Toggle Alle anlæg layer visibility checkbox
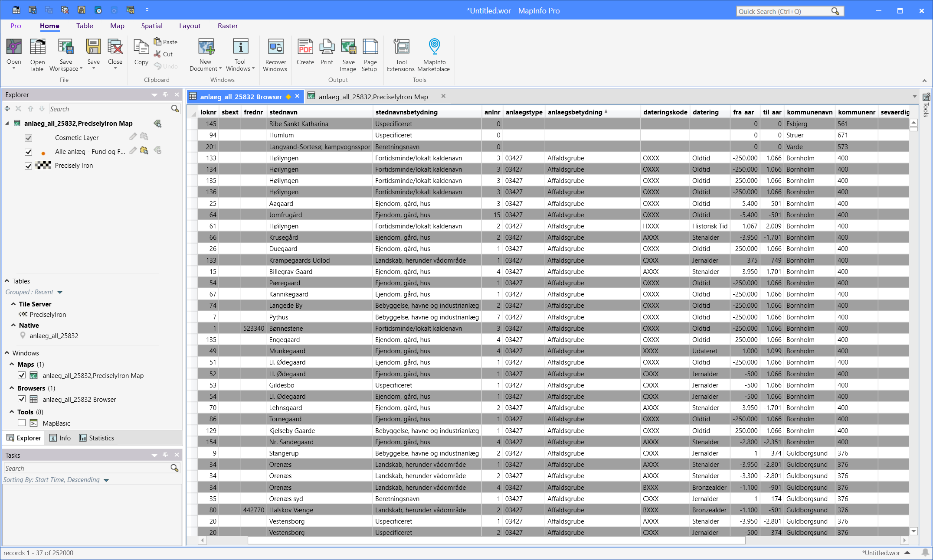 29,152
